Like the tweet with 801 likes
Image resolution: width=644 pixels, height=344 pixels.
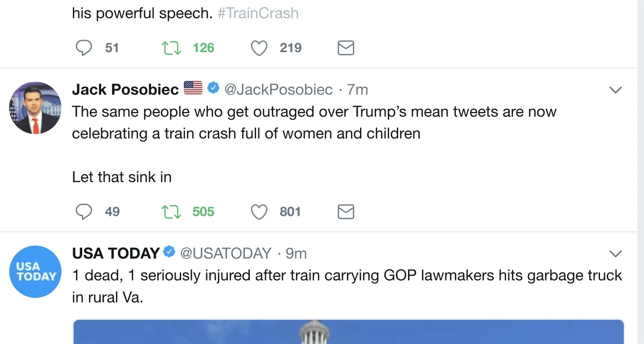(259, 212)
